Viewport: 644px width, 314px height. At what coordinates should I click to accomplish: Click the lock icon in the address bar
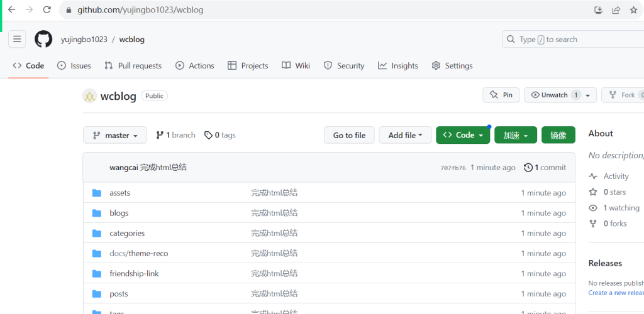pos(69,10)
